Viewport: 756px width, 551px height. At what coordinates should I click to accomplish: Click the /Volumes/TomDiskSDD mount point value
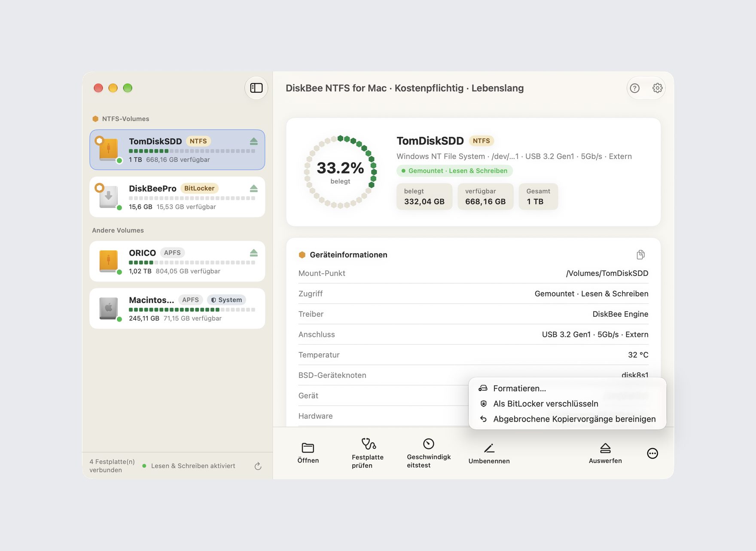pyautogui.click(x=607, y=273)
